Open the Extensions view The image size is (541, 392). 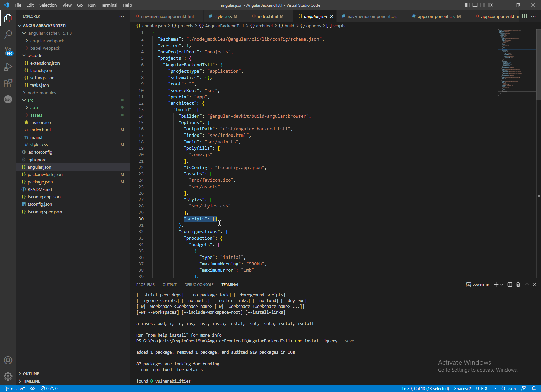tap(8, 83)
